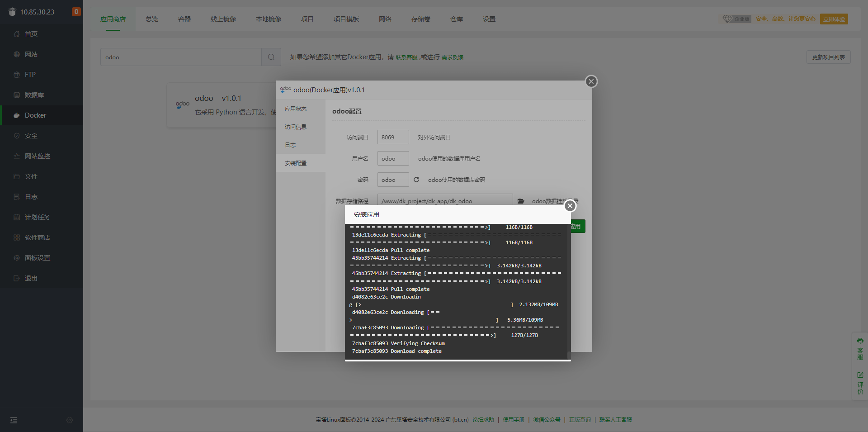868x432 pixels.
Task: Open the 计划任务 sidebar item
Action: [x=41, y=217]
